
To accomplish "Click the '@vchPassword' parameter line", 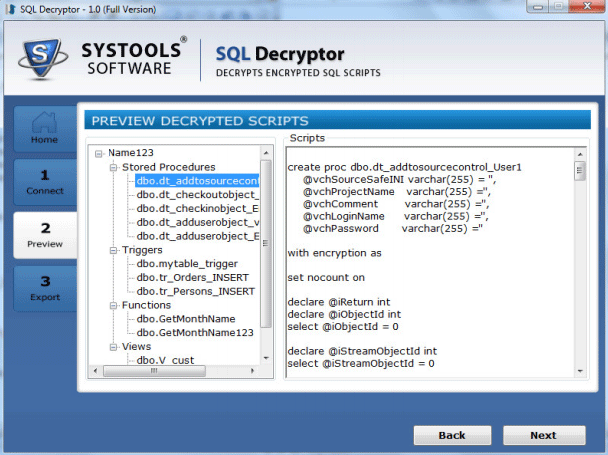I will coord(393,228).
